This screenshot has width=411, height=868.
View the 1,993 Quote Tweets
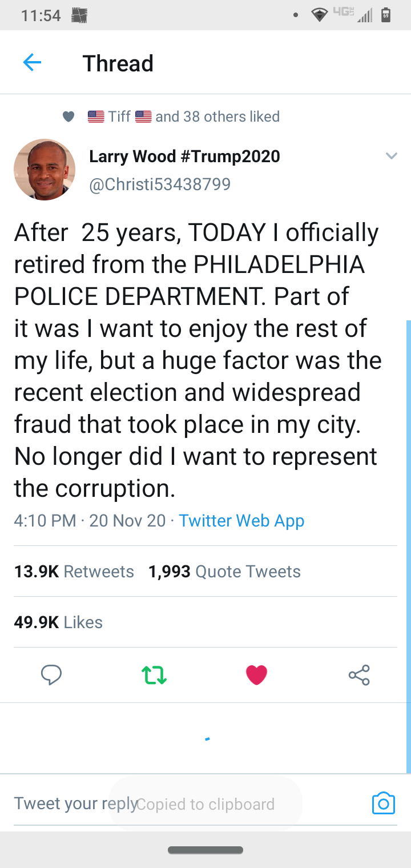(224, 572)
